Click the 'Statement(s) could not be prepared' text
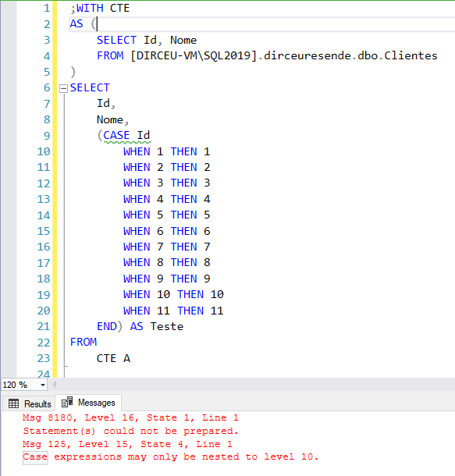The height and width of the screenshot is (476, 455). point(130,431)
